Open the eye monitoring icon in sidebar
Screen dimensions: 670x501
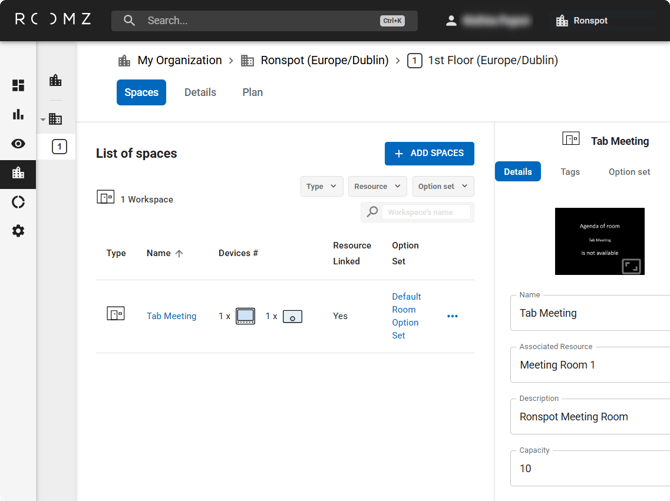tap(18, 144)
